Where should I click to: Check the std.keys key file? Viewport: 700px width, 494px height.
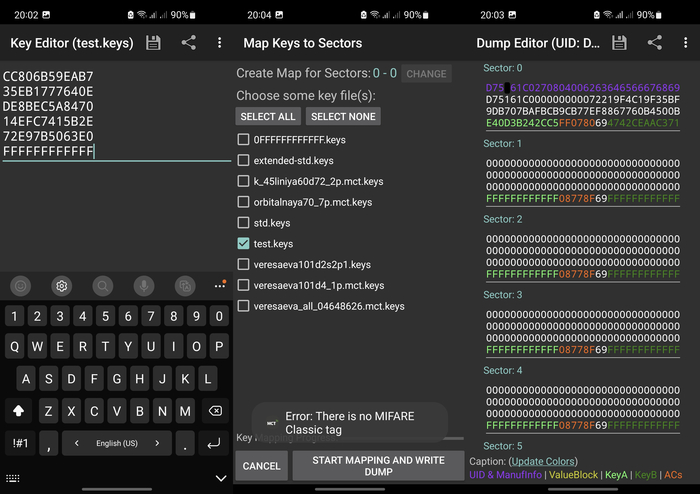tap(244, 223)
